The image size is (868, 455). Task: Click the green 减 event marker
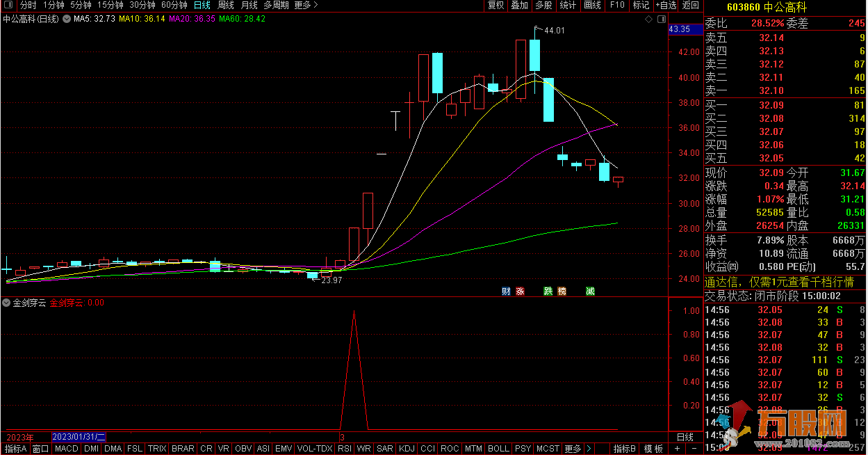click(x=590, y=292)
